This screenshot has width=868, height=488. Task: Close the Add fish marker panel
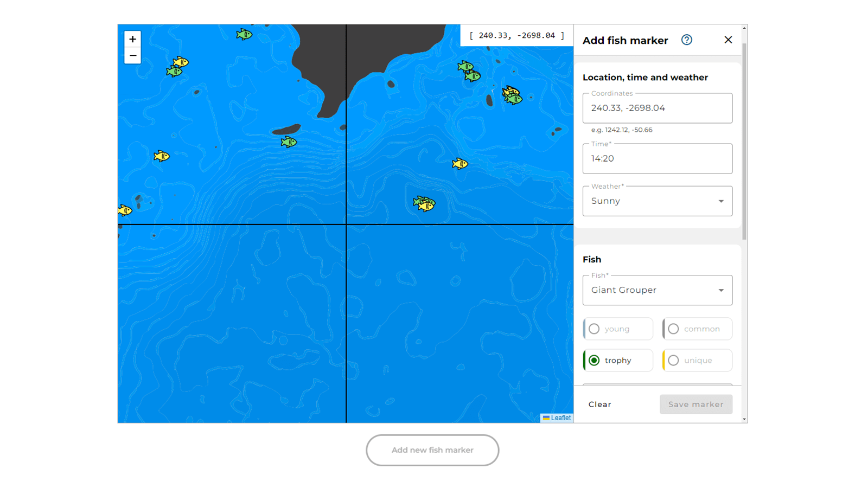click(728, 40)
